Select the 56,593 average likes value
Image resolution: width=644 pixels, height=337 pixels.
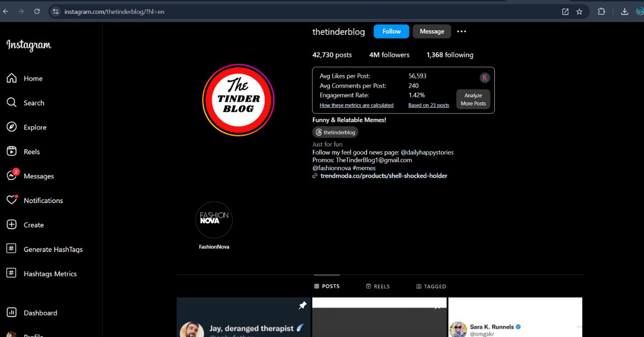pyautogui.click(x=418, y=76)
